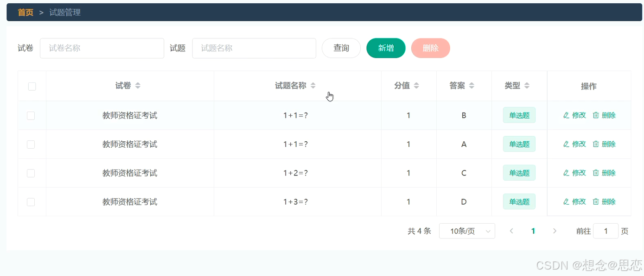Click 试题管理 breadcrumb item

65,13
